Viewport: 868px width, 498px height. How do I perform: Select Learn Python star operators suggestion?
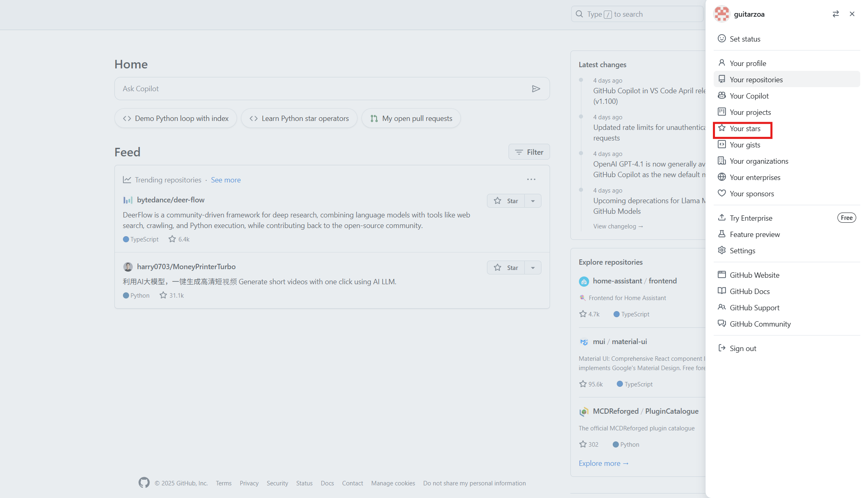click(299, 118)
